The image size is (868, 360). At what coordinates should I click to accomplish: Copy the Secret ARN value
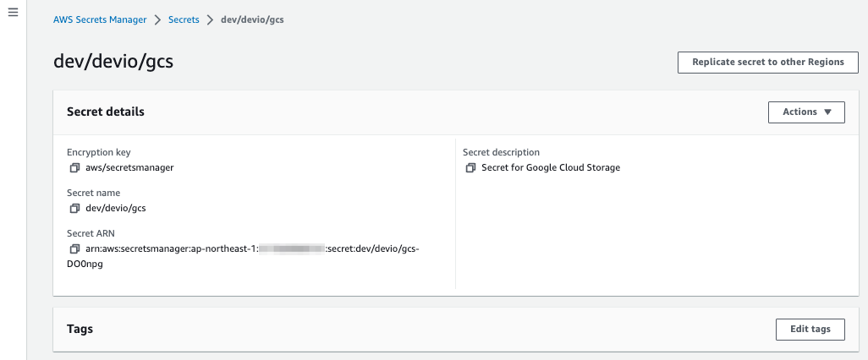74,249
